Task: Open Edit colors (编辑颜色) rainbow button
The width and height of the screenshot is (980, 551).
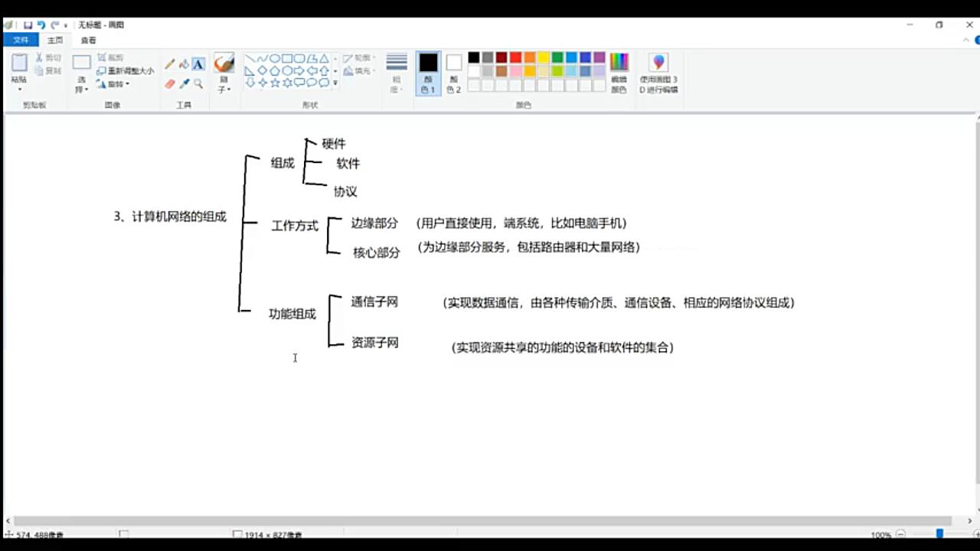Action: (x=619, y=73)
